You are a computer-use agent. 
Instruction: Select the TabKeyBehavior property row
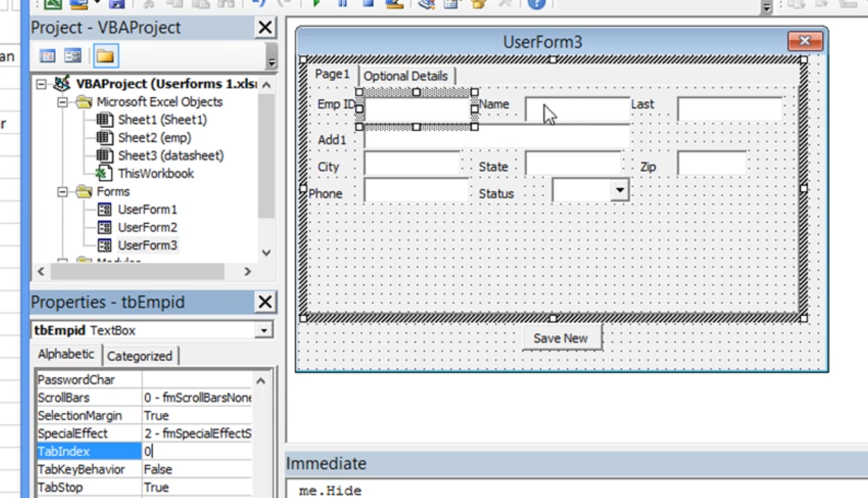[x=144, y=470]
